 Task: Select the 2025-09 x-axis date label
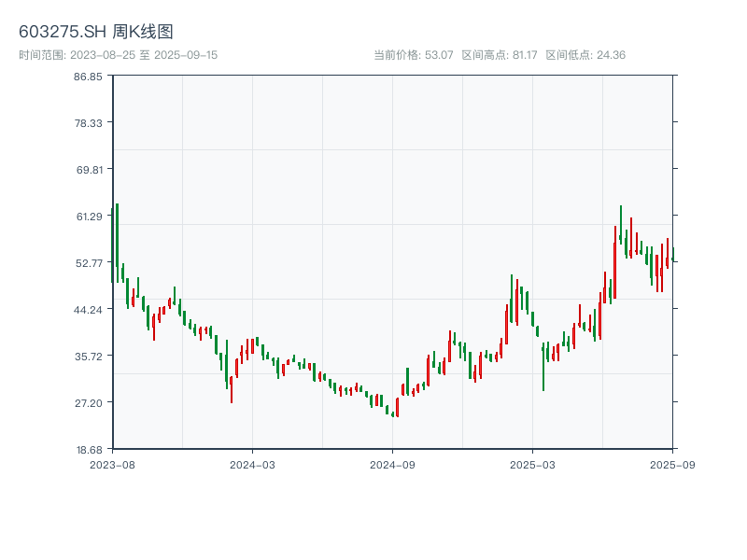(672, 464)
